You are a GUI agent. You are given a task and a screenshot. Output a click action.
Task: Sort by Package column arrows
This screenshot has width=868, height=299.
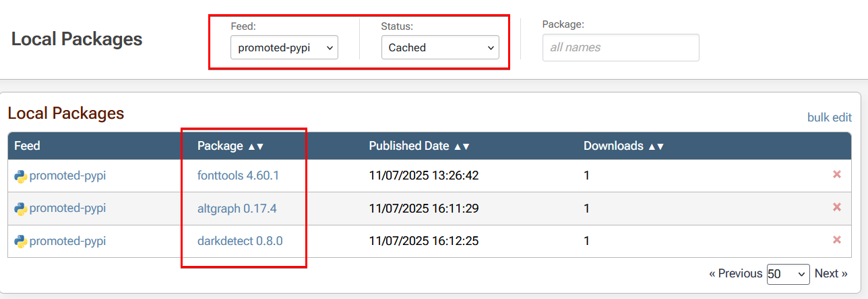pyautogui.click(x=256, y=146)
